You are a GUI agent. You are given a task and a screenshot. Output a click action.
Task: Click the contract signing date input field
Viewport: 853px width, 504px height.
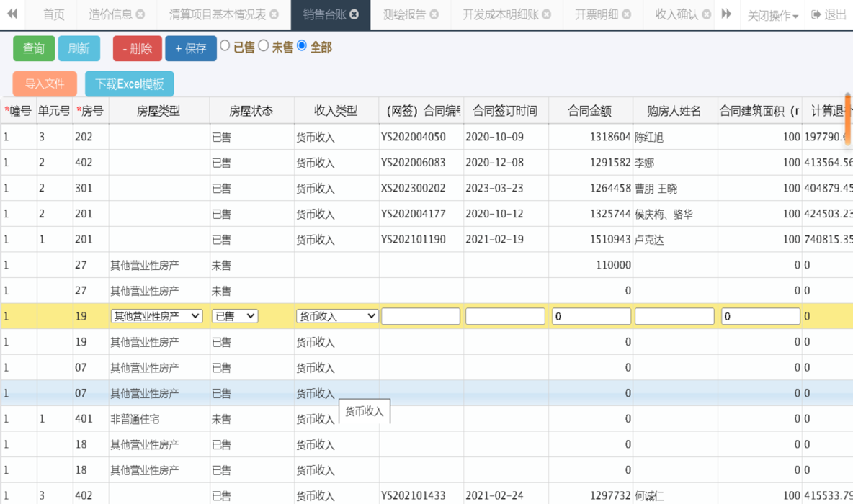point(505,316)
